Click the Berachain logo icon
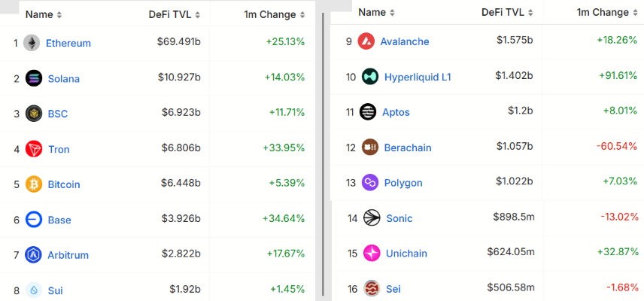This screenshot has height=301, width=644. tap(370, 147)
